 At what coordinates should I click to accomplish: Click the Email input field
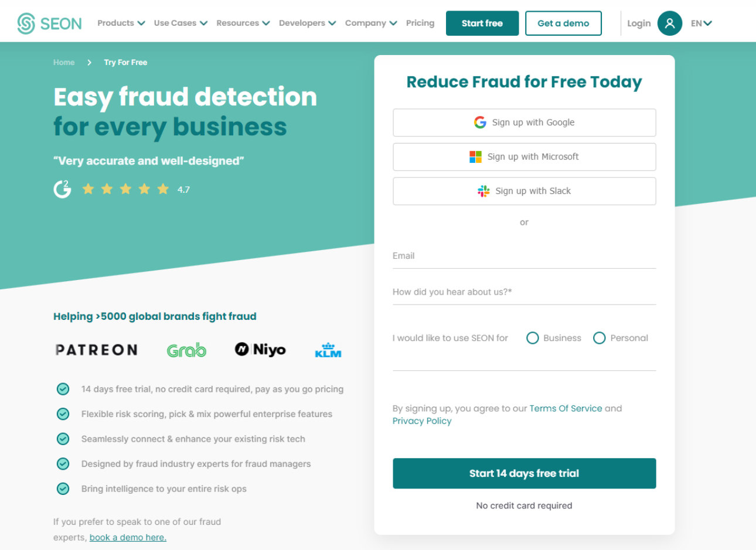click(524, 257)
